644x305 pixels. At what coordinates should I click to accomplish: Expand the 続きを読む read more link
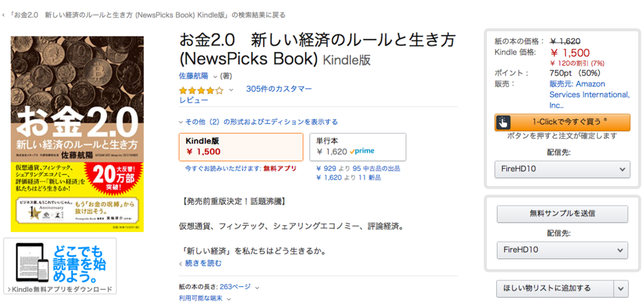point(203,263)
